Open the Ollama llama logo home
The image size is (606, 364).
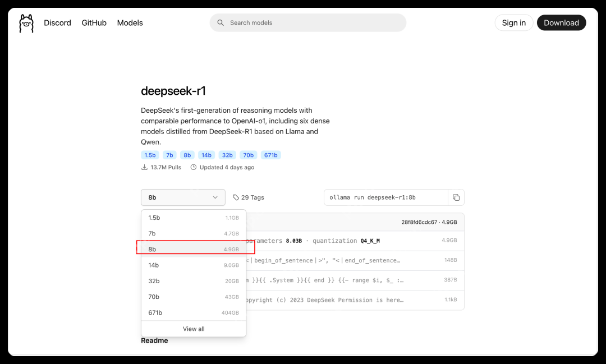[26, 23]
